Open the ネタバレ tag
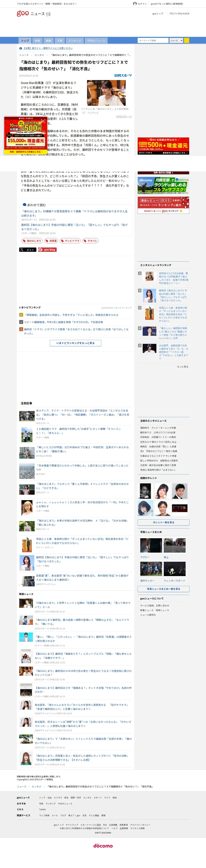 90,241
